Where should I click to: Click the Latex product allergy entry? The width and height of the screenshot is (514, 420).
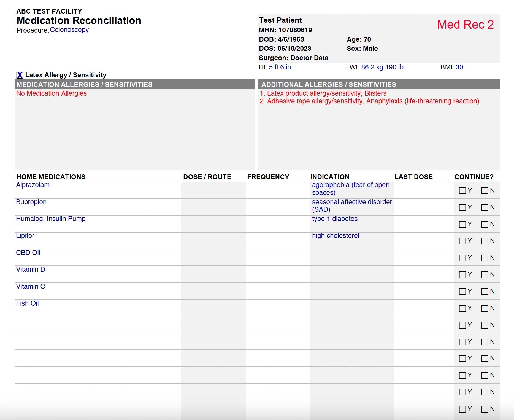point(323,93)
